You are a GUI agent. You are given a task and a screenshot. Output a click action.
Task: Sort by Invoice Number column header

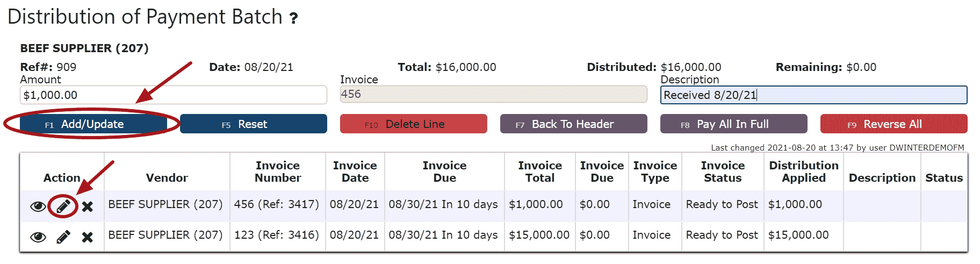click(278, 172)
